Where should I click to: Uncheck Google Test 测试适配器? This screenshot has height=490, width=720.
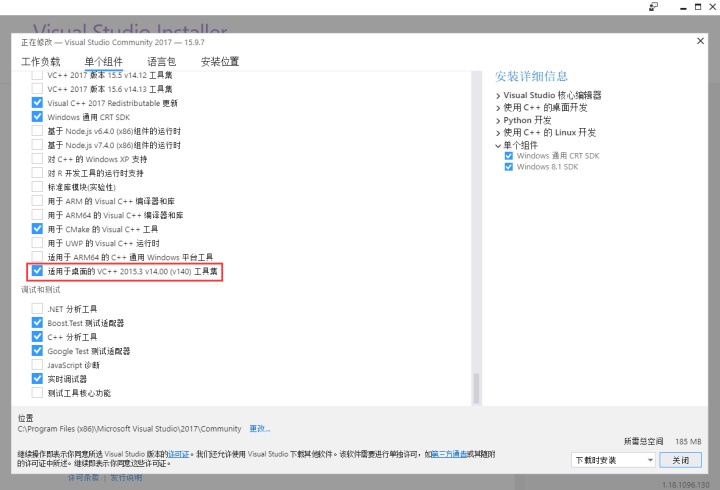click(x=37, y=351)
